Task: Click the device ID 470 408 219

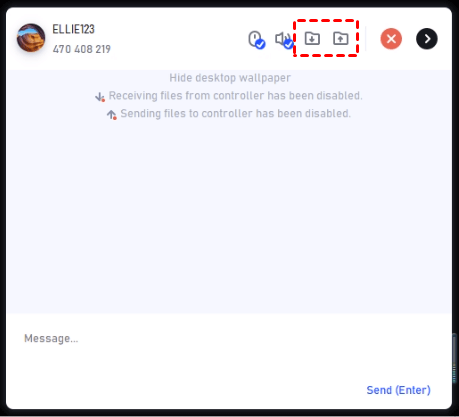Action: pyautogui.click(x=82, y=49)
